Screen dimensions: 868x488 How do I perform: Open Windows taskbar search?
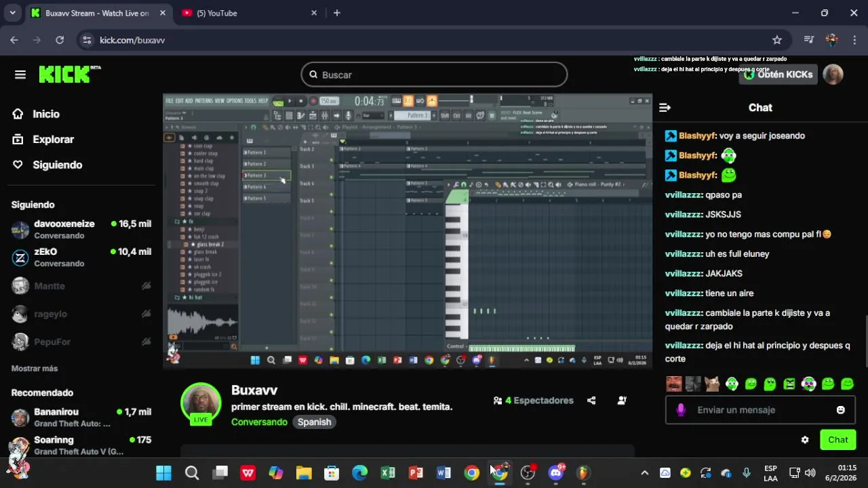pyautogui.click(x=192, y=473)
